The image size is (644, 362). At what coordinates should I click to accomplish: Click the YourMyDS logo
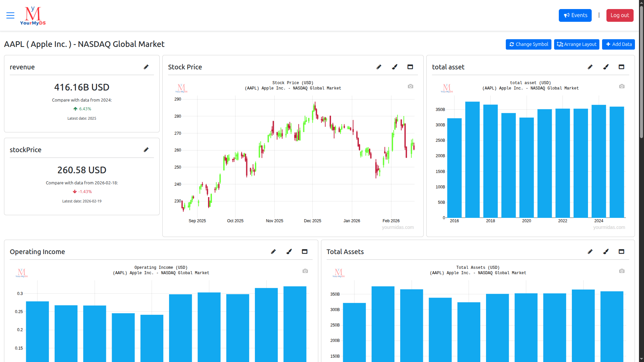pyautogui.click(x=33, y=16)
